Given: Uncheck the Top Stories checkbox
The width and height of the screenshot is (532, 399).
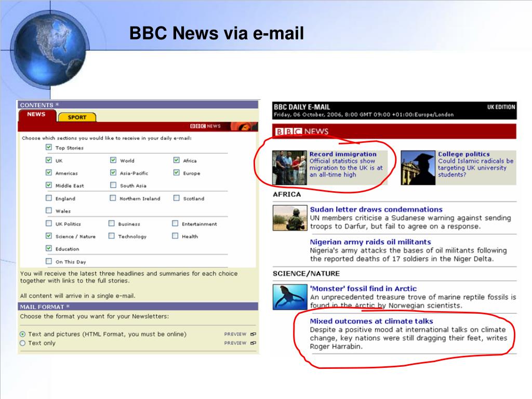Looking at the screenshot, I should (49, 147).
